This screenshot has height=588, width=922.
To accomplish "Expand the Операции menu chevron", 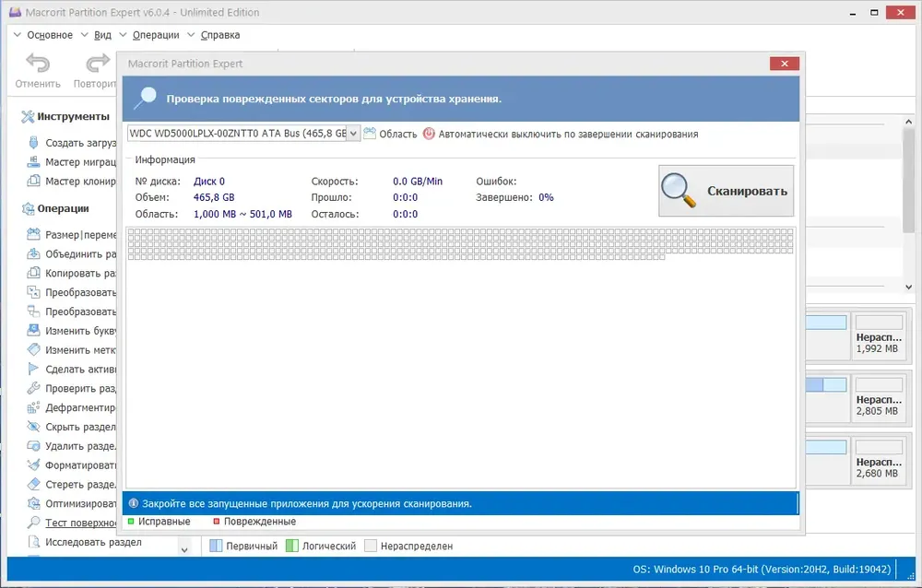I will click(123, 35).
